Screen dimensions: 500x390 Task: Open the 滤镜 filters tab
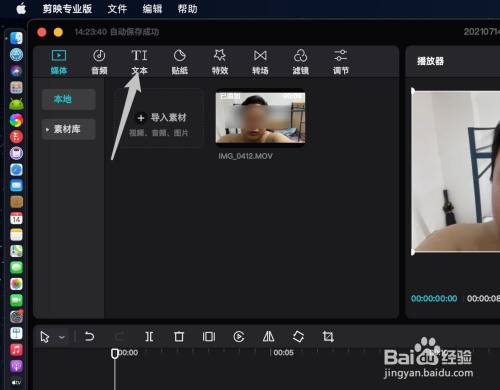pos(301,62)
